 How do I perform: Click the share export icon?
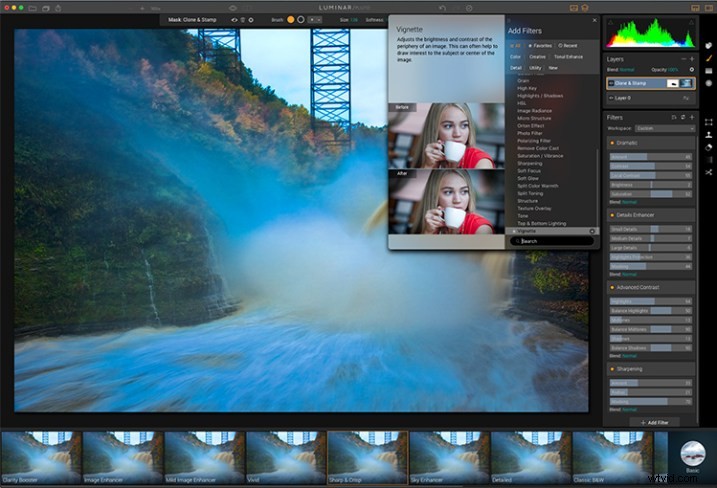coord(59,8)
